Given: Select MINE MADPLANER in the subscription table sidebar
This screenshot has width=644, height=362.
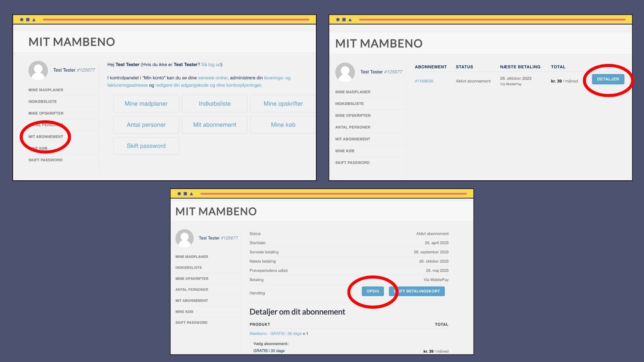Looking at the screenshot, I should 353,92.
